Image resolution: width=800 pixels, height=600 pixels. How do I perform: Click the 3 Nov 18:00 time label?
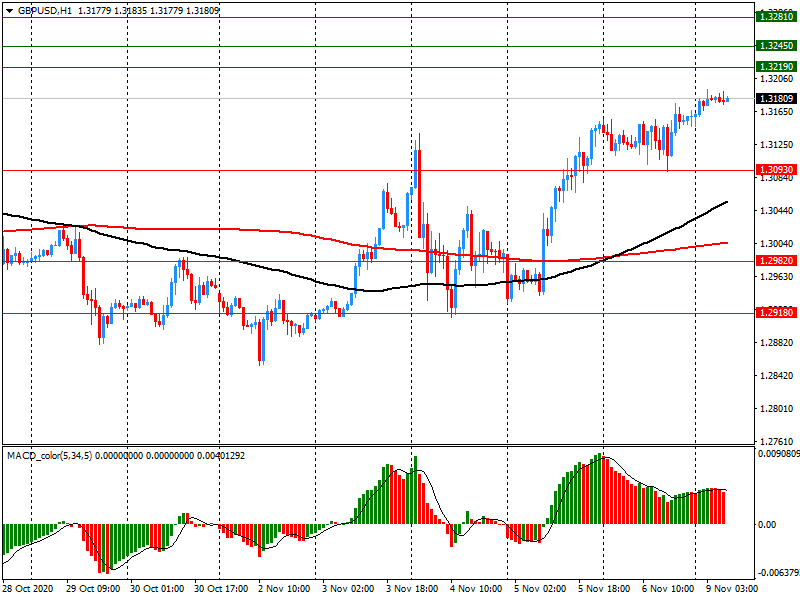tap(412, 589)
